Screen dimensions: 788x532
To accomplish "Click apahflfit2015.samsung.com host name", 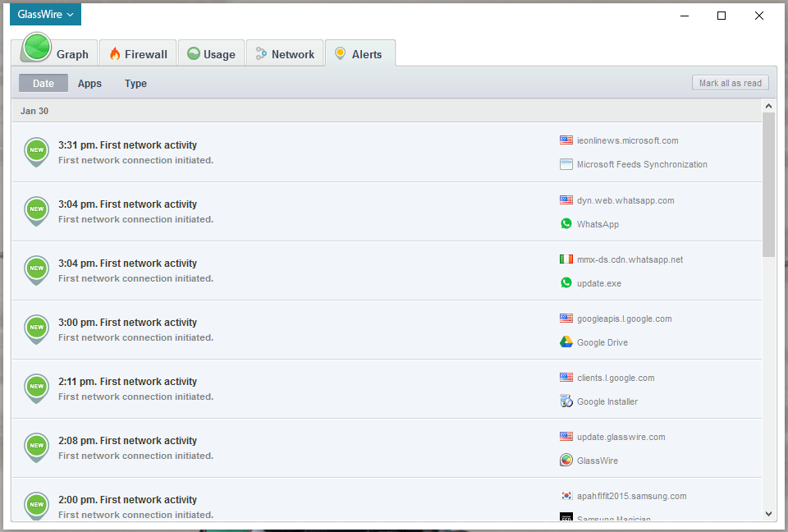I will coord(632,496).
